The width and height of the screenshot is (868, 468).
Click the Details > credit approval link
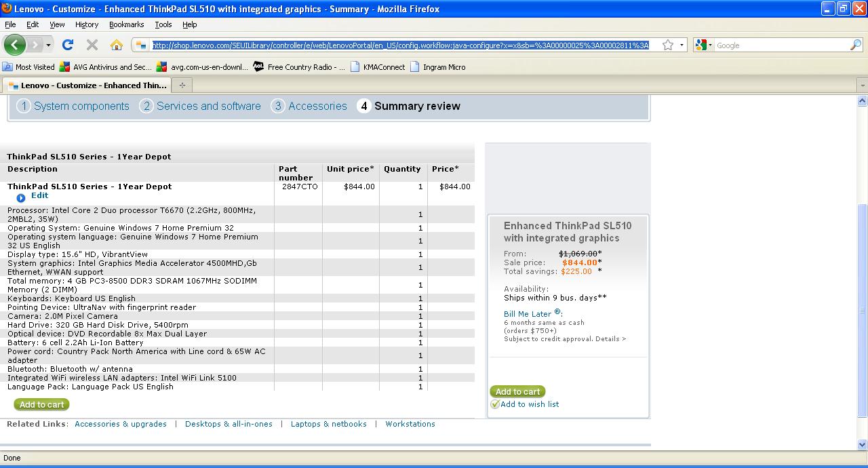coord(610,339)
